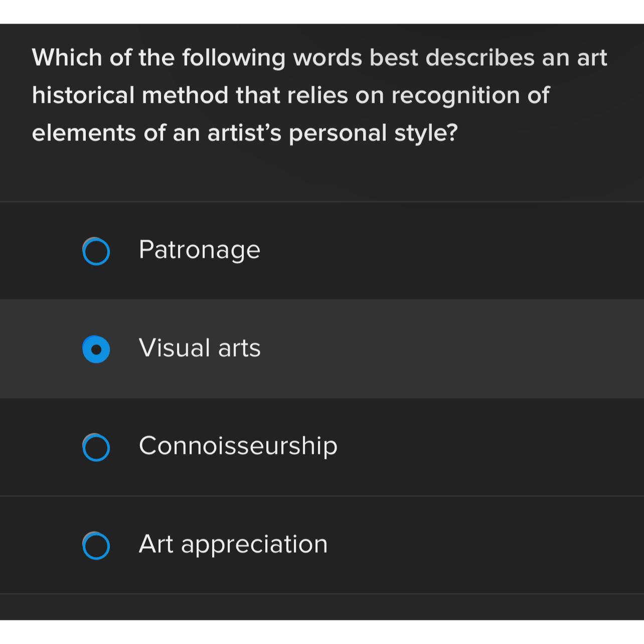644x644 pixels.
Task: Click the word "Which" in the question
Action: pos(67,58)
